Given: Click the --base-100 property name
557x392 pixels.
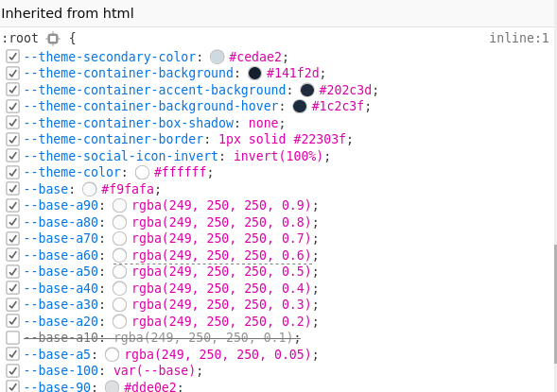Looking at the screenshot, I should click(61, 370).
